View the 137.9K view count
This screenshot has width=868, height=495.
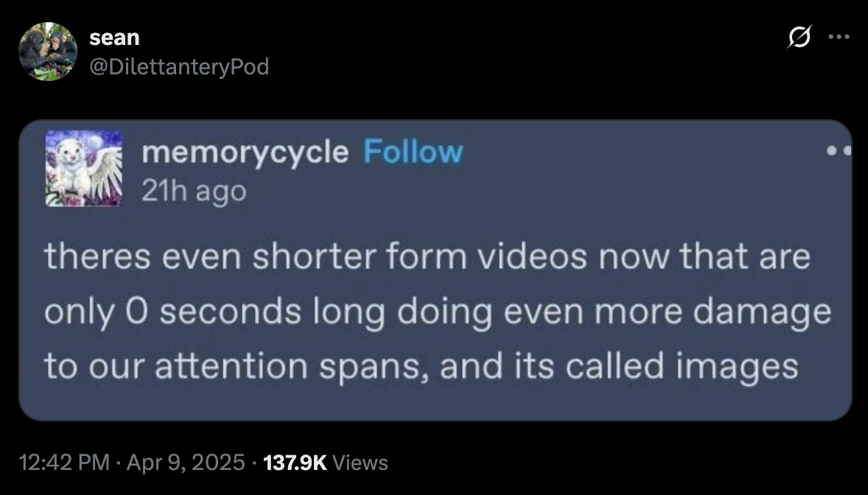click(x=295, y=463)
